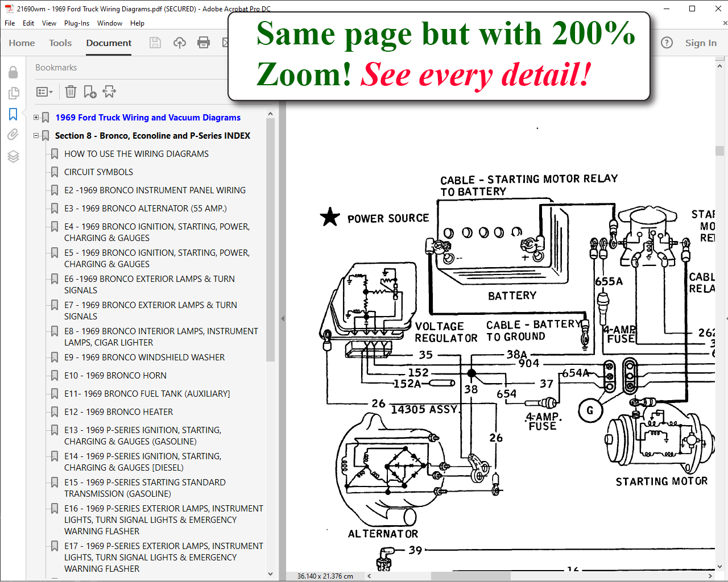Image resolution: width=728 pixels, height=582 pixels.
Task: Open E10 - 1969 Bronco Horn bookmark
Action: 115,376
